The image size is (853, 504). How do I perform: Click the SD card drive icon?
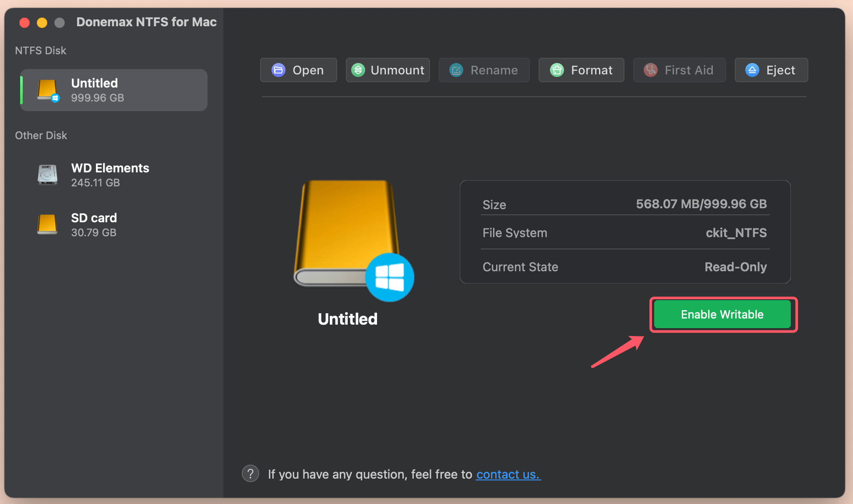click(x=47, y=224)
